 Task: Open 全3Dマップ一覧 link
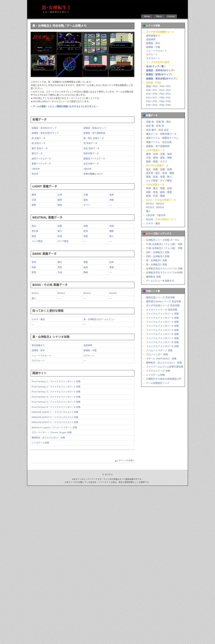pyautogui.click(x=155, y=67)
